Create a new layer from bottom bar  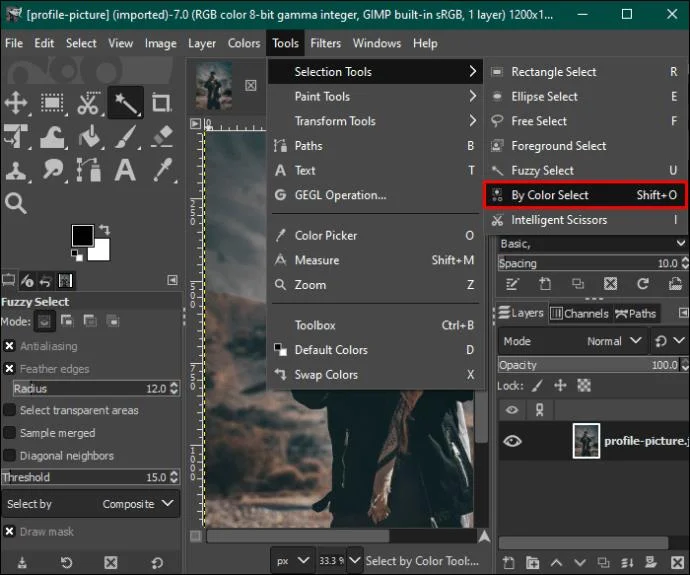[x=509, y=562]
